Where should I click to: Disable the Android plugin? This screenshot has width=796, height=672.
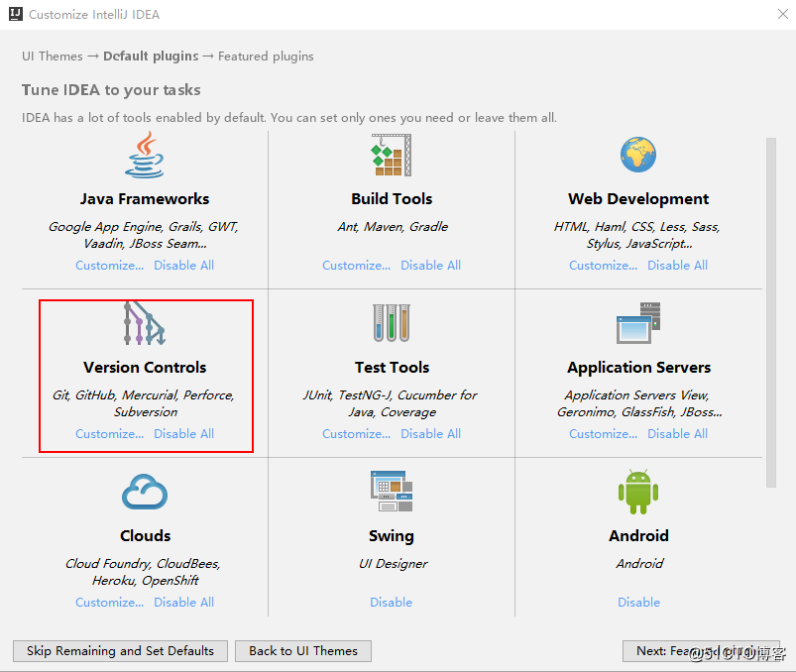(x=638, y=603)
